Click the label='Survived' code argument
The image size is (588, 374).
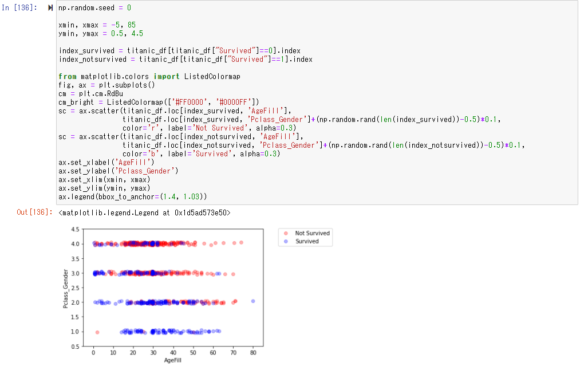(200, 154)
